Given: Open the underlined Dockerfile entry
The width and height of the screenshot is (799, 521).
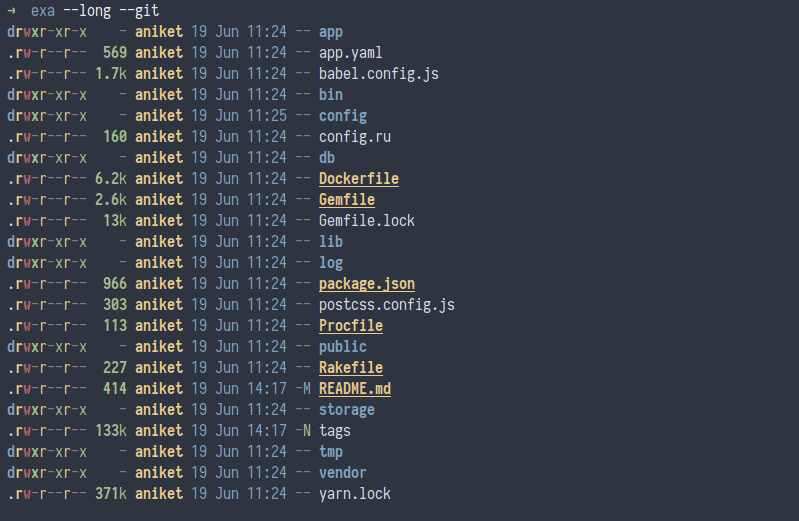Looking at the screenshot, I should 358,179.
